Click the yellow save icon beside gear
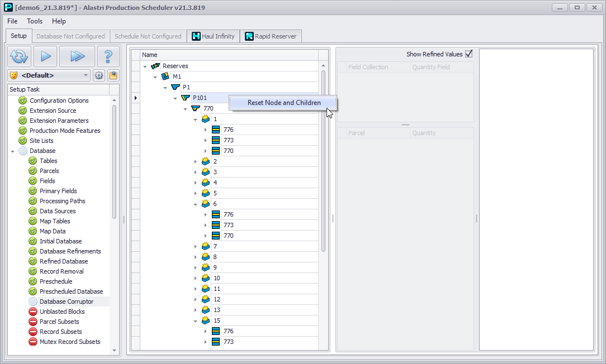Viewport: 606px width, 364px height. [112, 75]
